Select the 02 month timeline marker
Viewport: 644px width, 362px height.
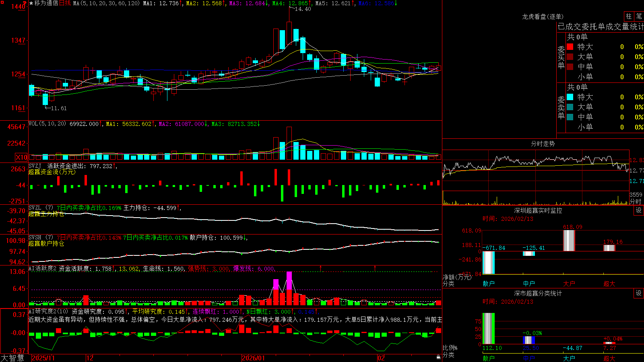pos(381,358)
